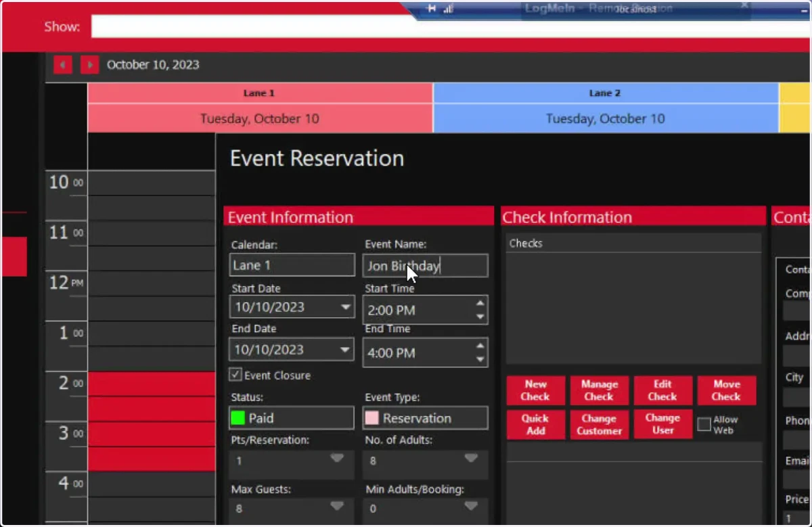Click the signal strength icon in LogMeIn bar

tap(448, 9)
